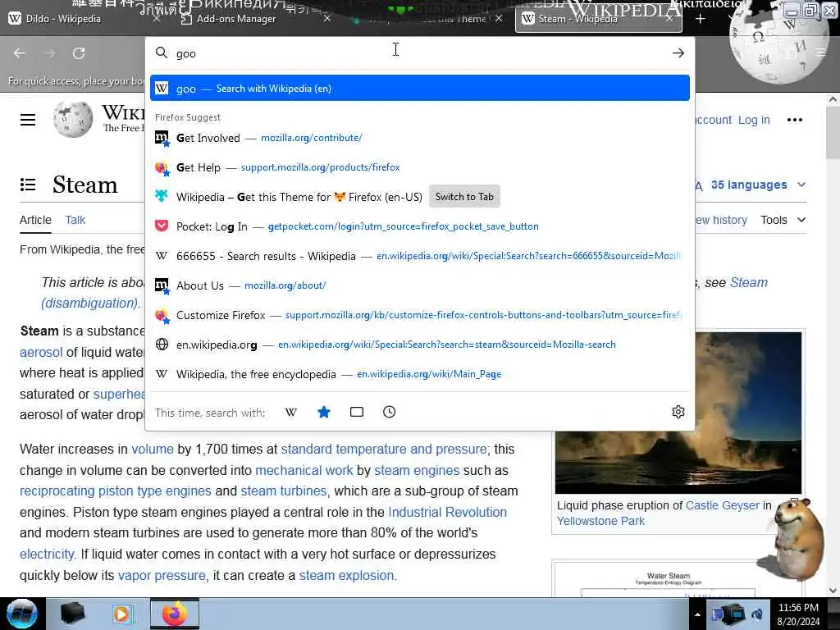Choose About Us mozilla.org suggestion
This screenshot has width=840, height=630.
point(420,285)
